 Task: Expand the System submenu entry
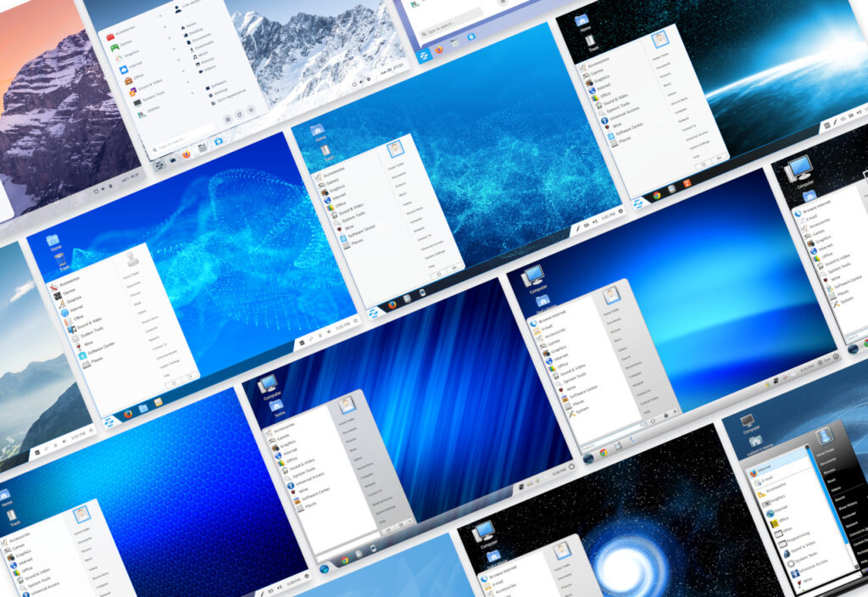pos(581,410)
